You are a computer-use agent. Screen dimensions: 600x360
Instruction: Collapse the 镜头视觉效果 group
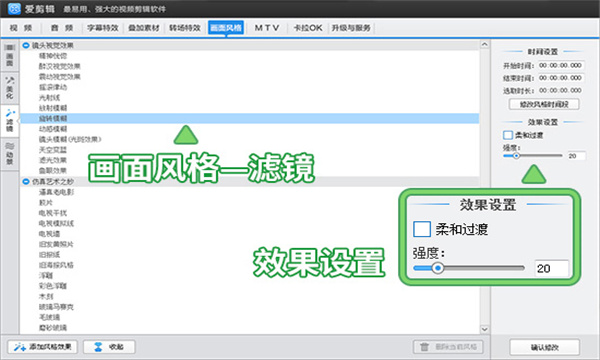tap(26, 46)
